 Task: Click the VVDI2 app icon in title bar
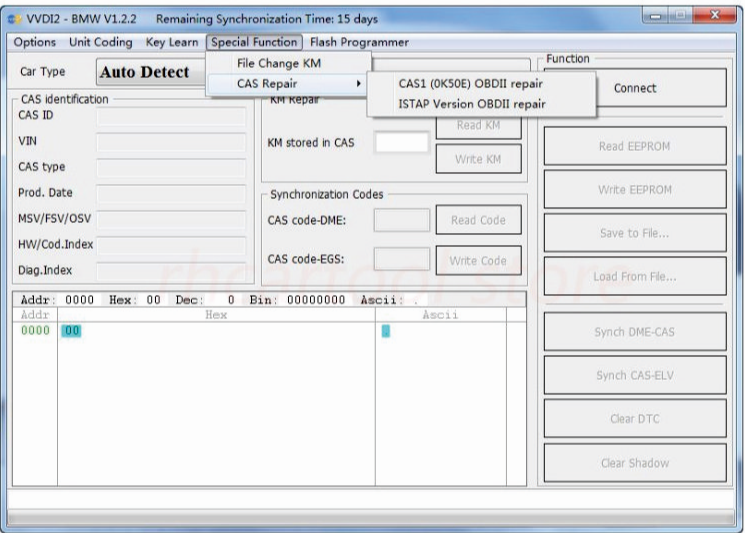pos(15,19)
